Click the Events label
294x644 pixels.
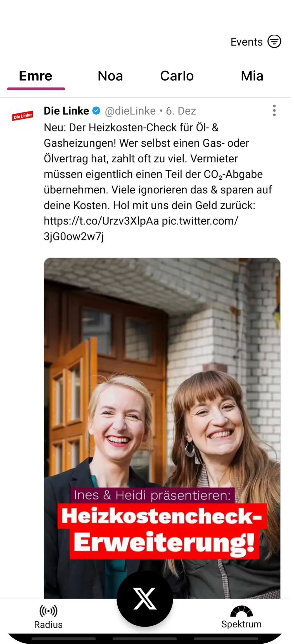pyautogui.click(x=246, y=42)
